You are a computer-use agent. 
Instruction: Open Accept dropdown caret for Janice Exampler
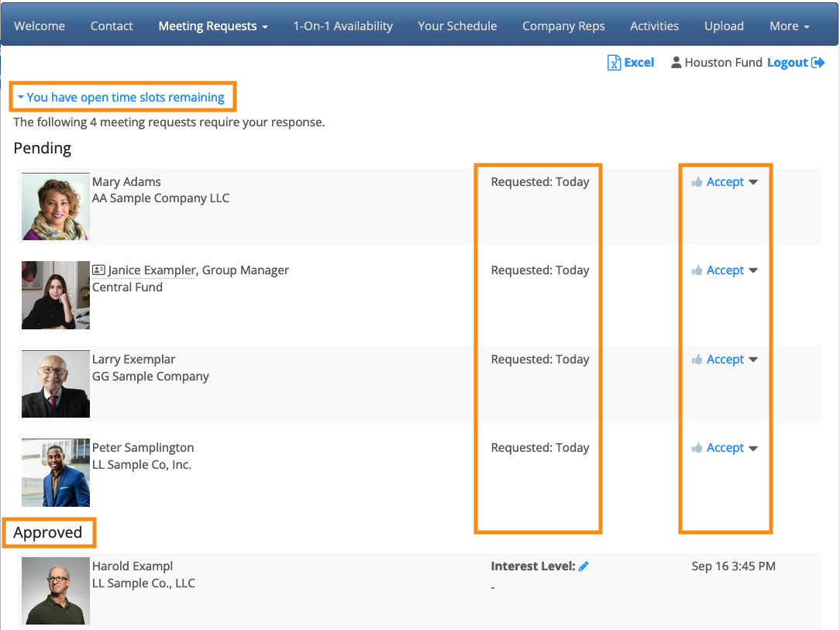pyautogui.click(x=753, y=270)
